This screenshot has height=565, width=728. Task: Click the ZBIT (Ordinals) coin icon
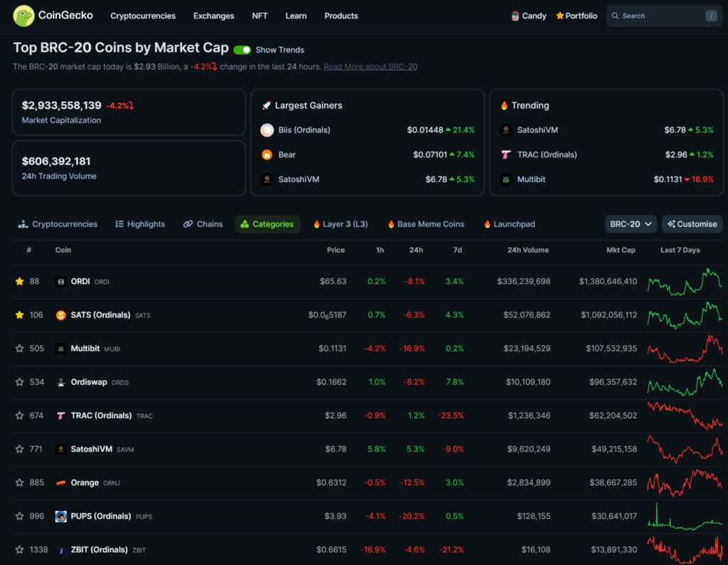click(x=61, y=549)
